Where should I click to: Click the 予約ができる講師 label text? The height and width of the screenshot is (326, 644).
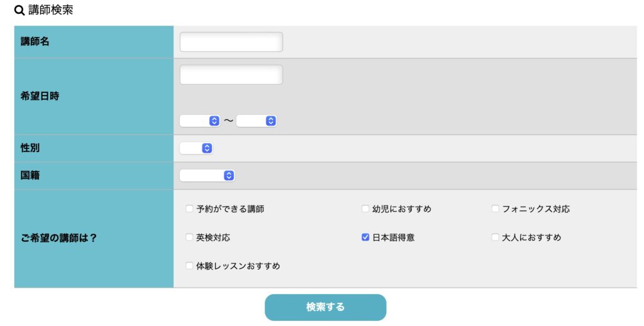pyautogui.click(x=230, y=209)
